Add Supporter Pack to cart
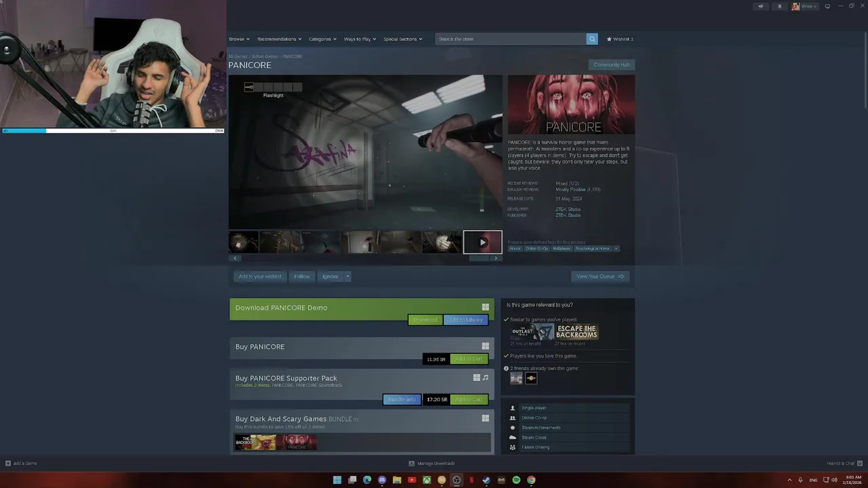868x488 pixels. point(469,400)
